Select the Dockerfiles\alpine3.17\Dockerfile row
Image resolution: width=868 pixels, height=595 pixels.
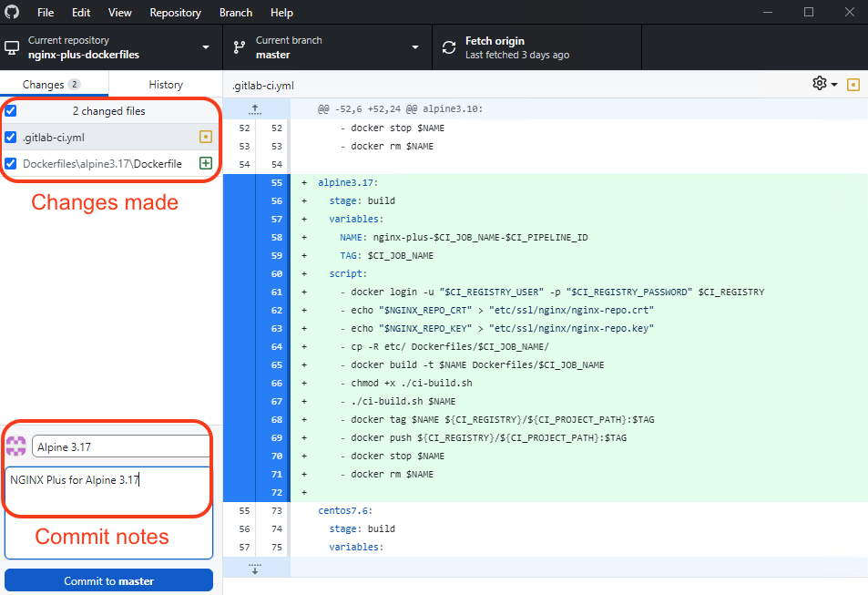tap(111, 163)
